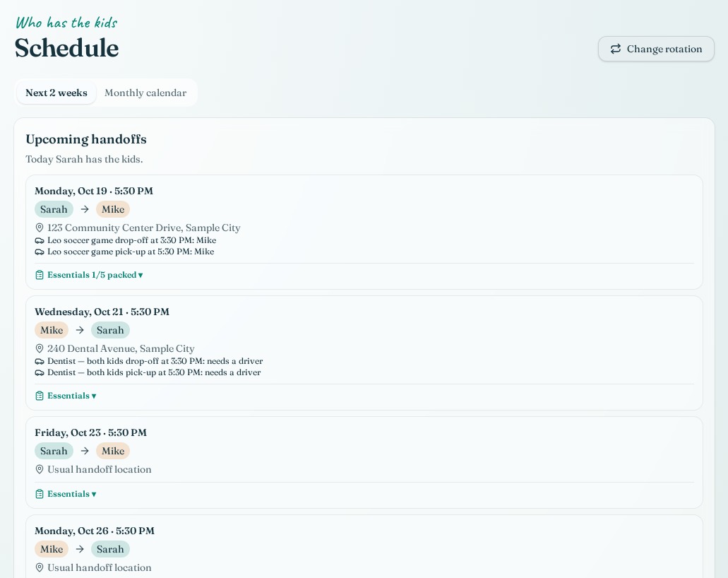Click the location pin in the Oct 26 handoff

pyautogui.click(x=40, y=567)
